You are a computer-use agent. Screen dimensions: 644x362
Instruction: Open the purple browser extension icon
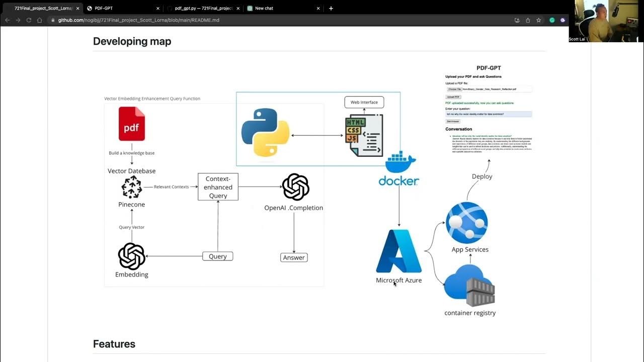pyautogui.click(x=562, y=20)
